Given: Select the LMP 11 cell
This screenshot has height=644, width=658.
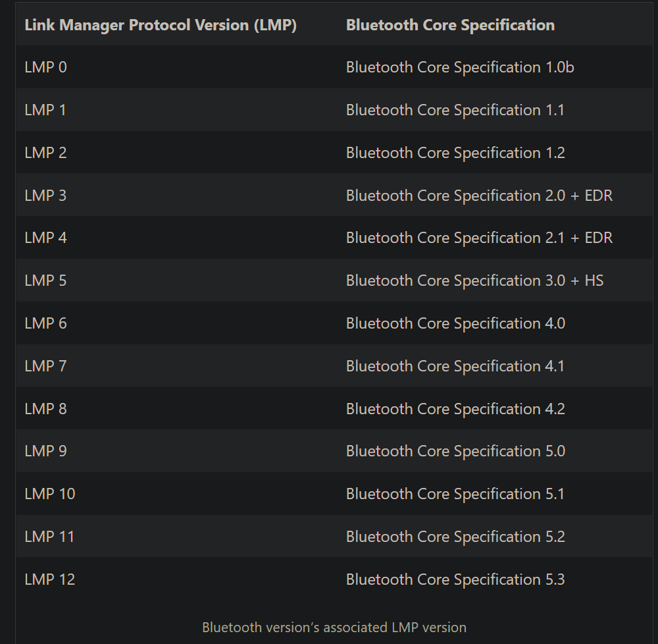Looking at the screenshot, I should (50, 537).
